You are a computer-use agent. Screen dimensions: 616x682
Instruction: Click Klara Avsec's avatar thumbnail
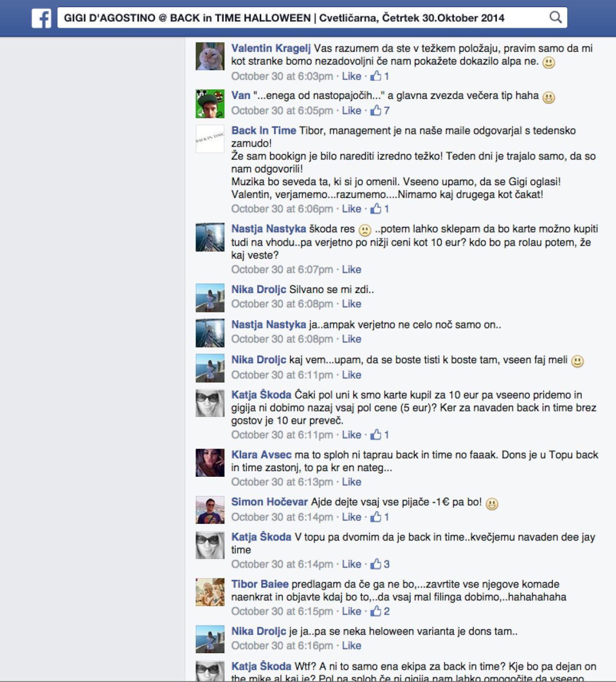[x=210, y=463]
